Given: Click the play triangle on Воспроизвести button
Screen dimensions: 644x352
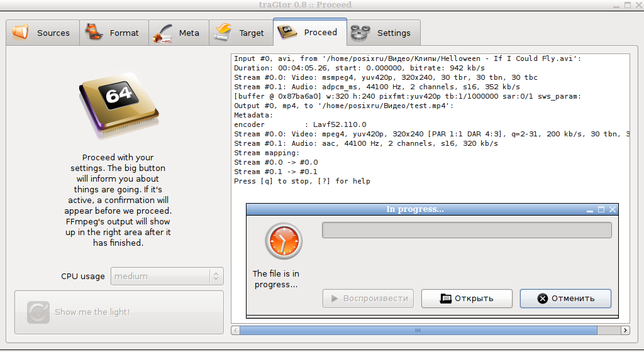Looking at the screenshot, I should pos(335,299).
